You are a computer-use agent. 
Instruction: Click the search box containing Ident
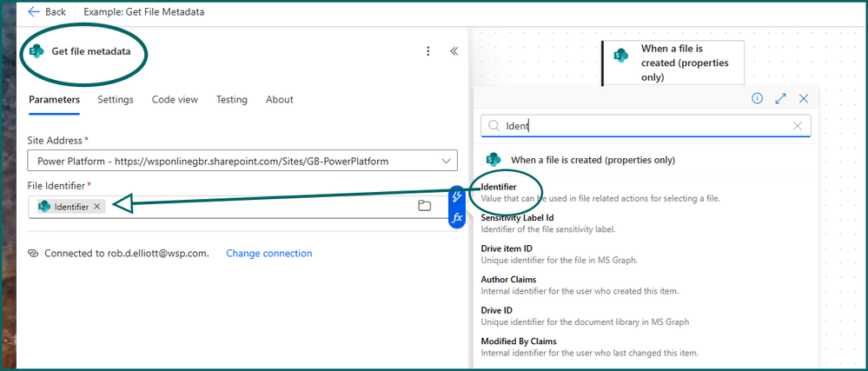646,126
